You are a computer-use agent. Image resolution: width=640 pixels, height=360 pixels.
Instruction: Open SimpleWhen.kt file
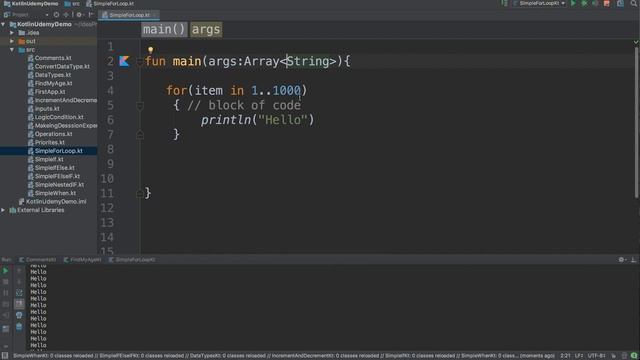pos(51,193)
